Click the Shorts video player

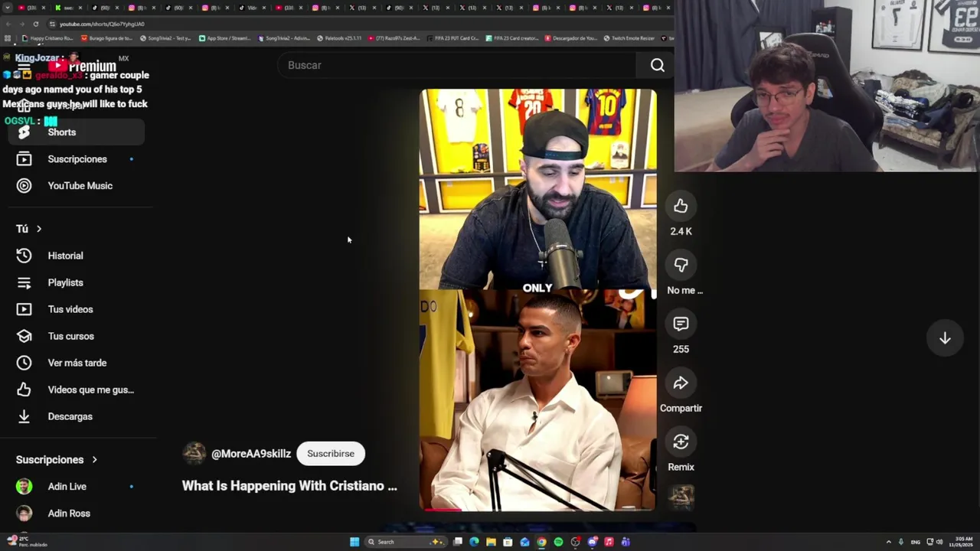point(537,299)
